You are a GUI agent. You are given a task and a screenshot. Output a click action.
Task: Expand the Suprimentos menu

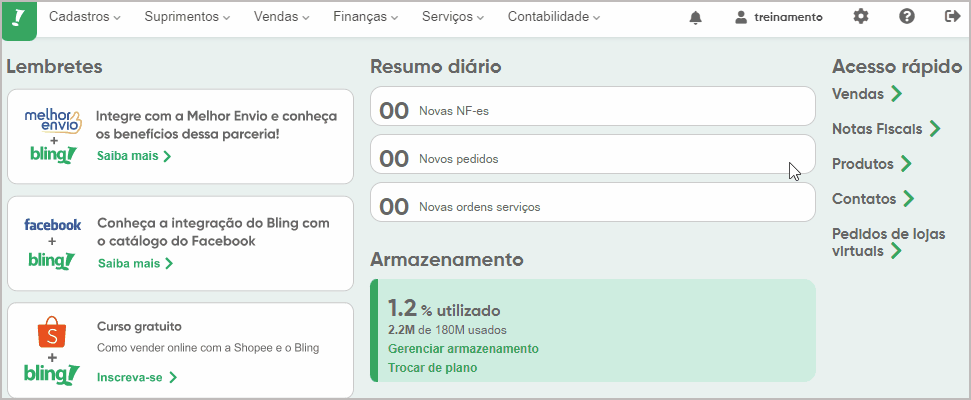[x=187, y=17]
